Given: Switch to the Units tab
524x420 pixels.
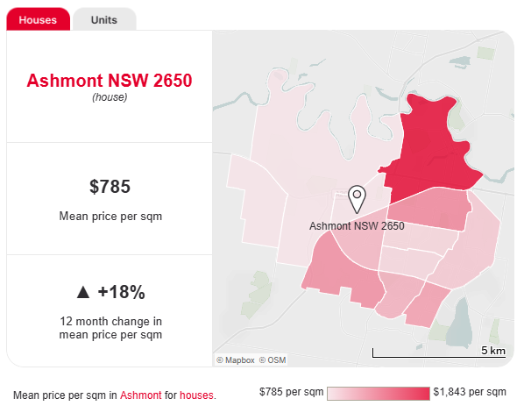Looking at the screenshot, I should pyautogui.click(x=104, y=20).
